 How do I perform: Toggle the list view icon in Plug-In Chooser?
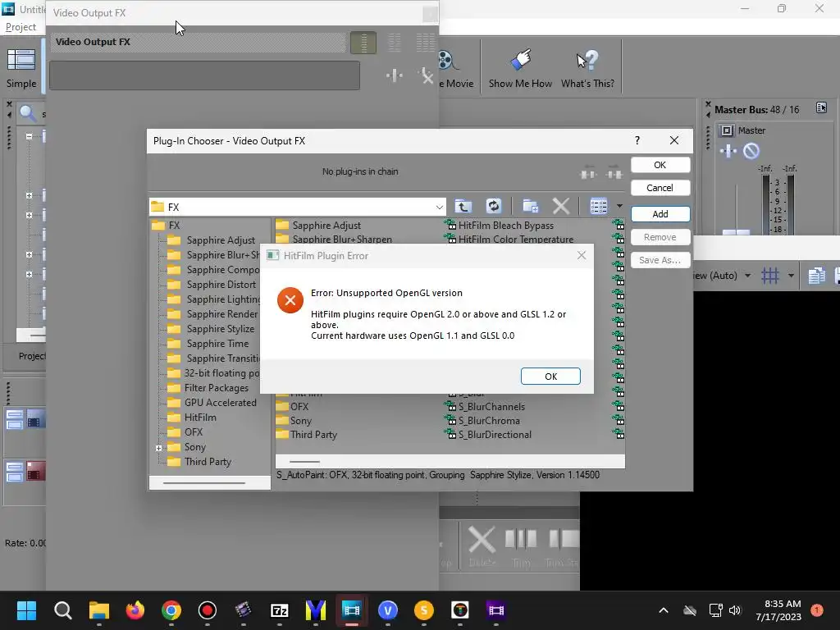[x=598, y=206]
